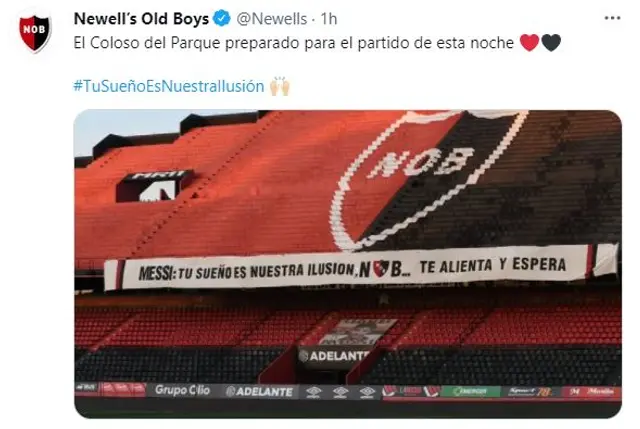Click the ADELANTE sign above the tunnel
The height and width of the screenshot is (429, 640).
click(336, 356)
